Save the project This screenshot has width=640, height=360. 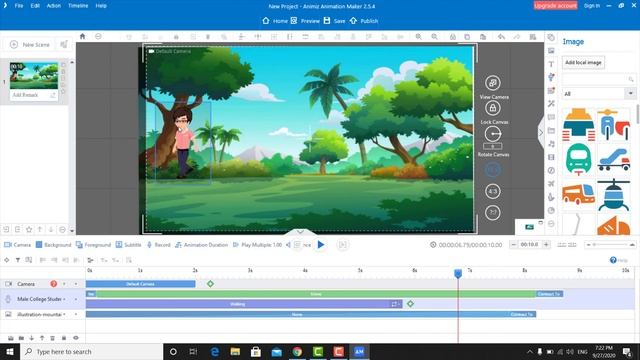[334, 21]
